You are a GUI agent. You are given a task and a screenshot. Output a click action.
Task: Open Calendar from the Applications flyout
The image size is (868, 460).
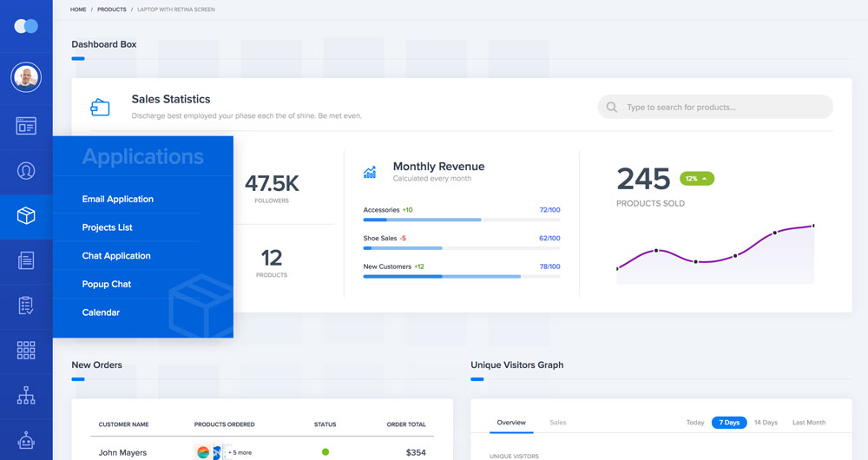click(101, 312)
